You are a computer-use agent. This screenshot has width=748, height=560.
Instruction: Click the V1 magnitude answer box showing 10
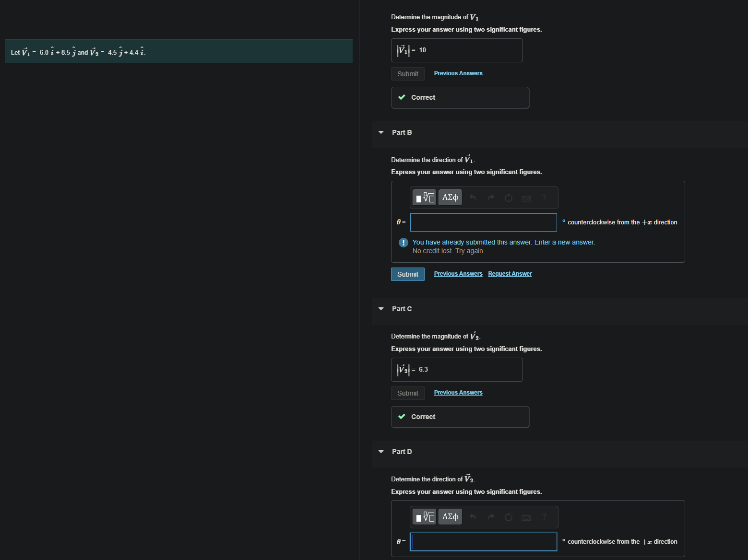(457, 50)
